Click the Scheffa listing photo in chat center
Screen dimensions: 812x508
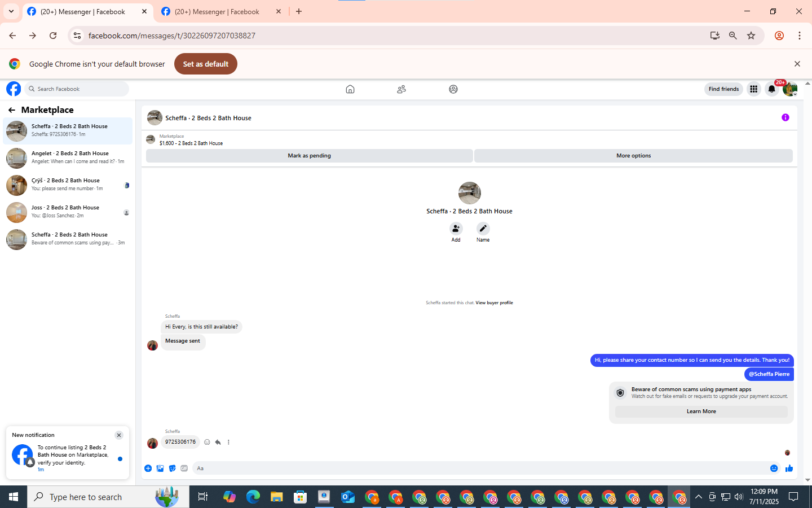[x=469, y=193]
